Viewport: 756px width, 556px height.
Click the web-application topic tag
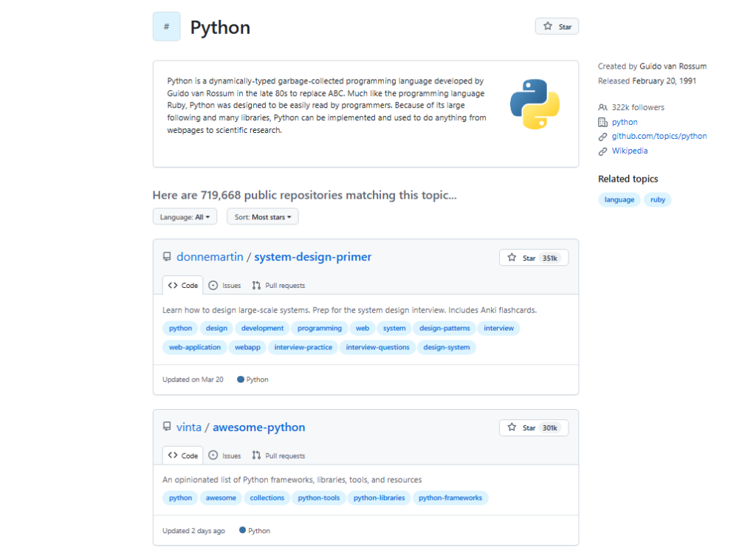pyautogui.click(x=195, y=347)
